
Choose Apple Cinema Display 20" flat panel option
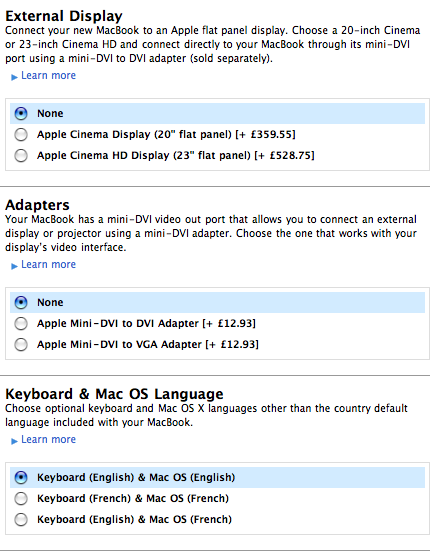(21, 134)
